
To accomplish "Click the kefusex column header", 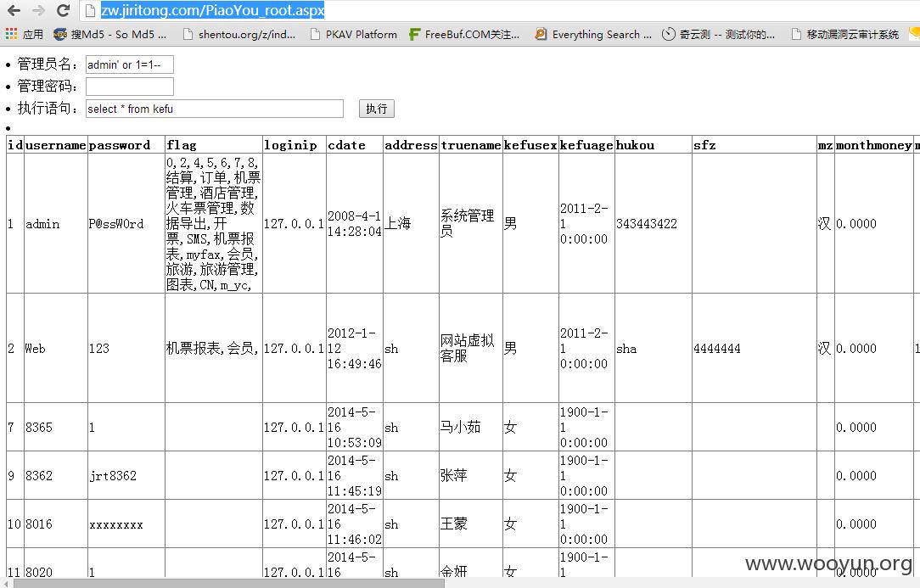I will coord(530,145).
